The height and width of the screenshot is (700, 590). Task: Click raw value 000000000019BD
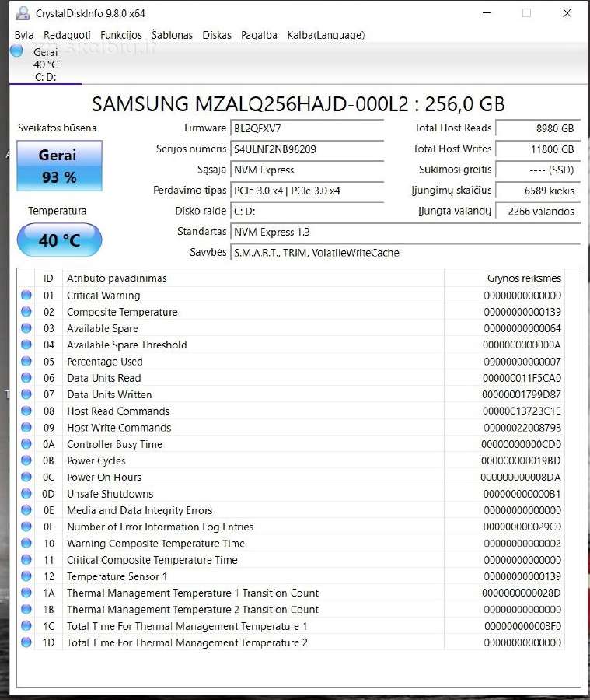[521, 460]
